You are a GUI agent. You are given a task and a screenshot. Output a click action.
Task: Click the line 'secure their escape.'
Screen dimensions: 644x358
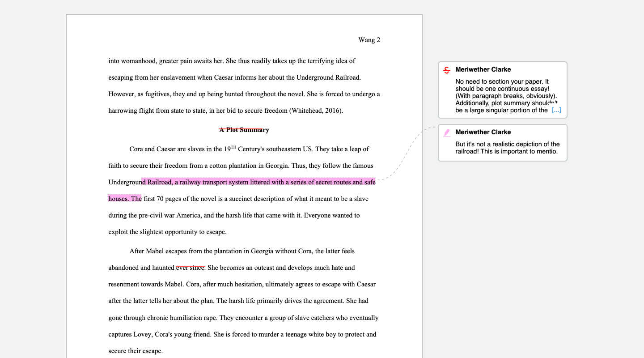tap(136, 351)
